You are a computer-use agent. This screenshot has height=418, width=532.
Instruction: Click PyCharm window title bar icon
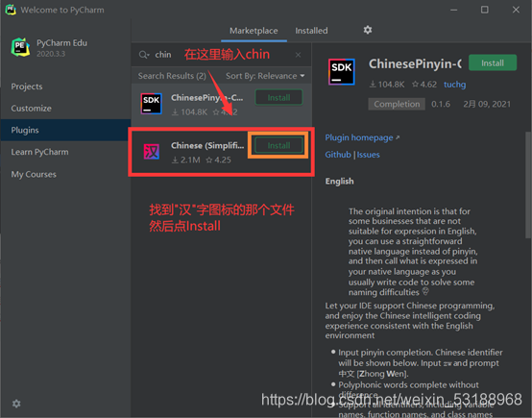pos(11,10)
